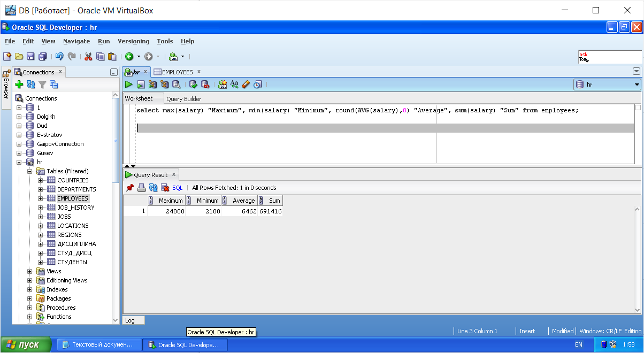Click the Save toolbar icon

pos(30,56)
